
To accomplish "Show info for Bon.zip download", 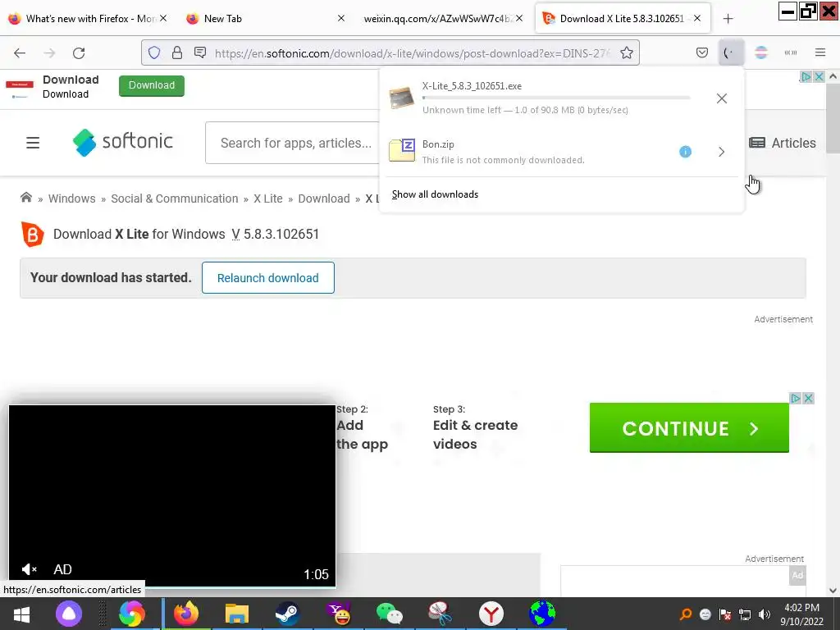I will click(685, 152).
